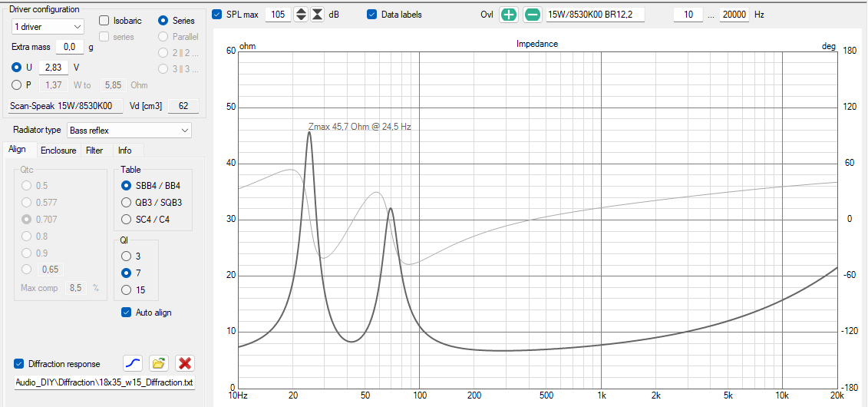
Task: Select Ql value 15
Action: click(126, 290)
